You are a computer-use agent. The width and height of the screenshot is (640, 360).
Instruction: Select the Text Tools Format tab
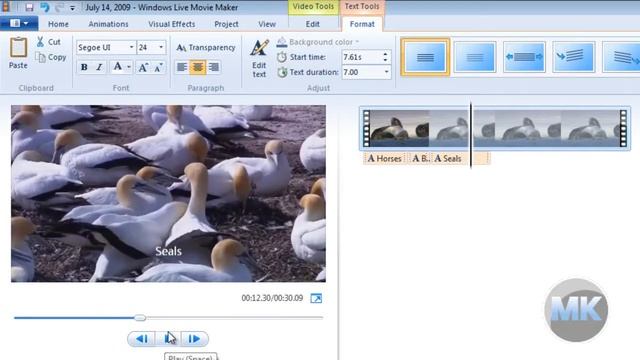(362, 24)
